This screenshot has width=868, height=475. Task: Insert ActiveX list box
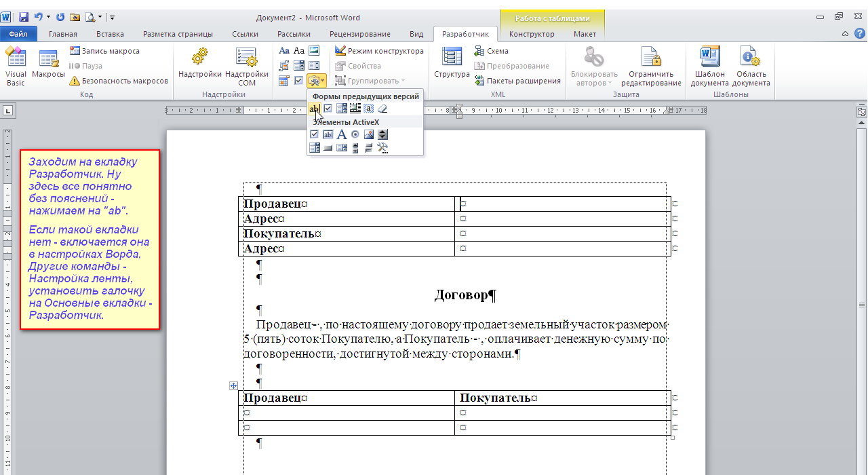coord(341,148)
